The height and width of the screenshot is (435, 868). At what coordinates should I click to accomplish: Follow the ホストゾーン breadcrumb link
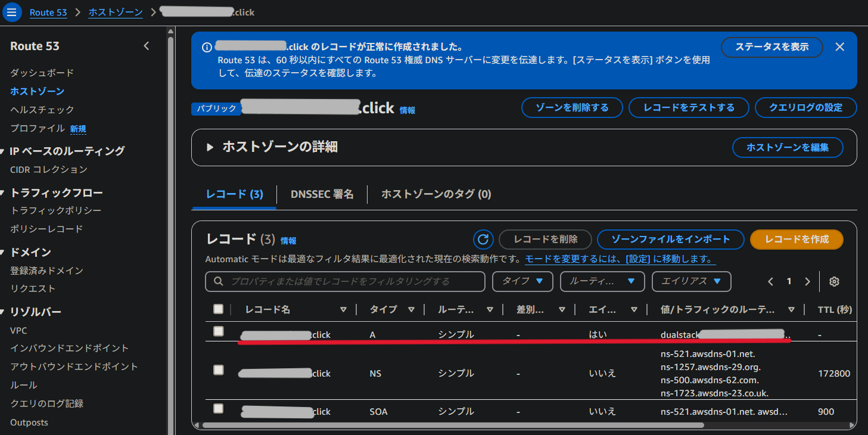116,13
